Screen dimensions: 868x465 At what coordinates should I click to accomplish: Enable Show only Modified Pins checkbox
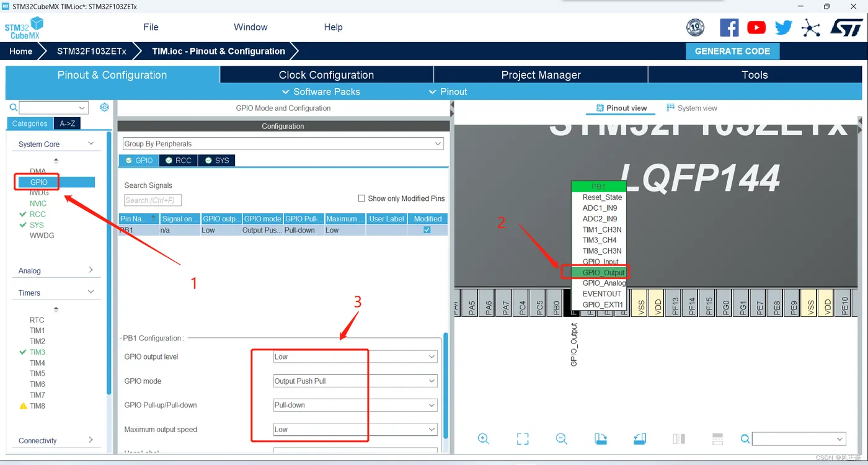[x=361, y=198]
